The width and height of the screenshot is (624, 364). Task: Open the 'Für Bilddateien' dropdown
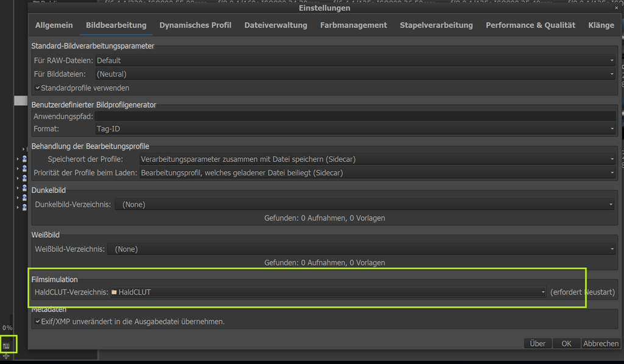pos(355,74)
